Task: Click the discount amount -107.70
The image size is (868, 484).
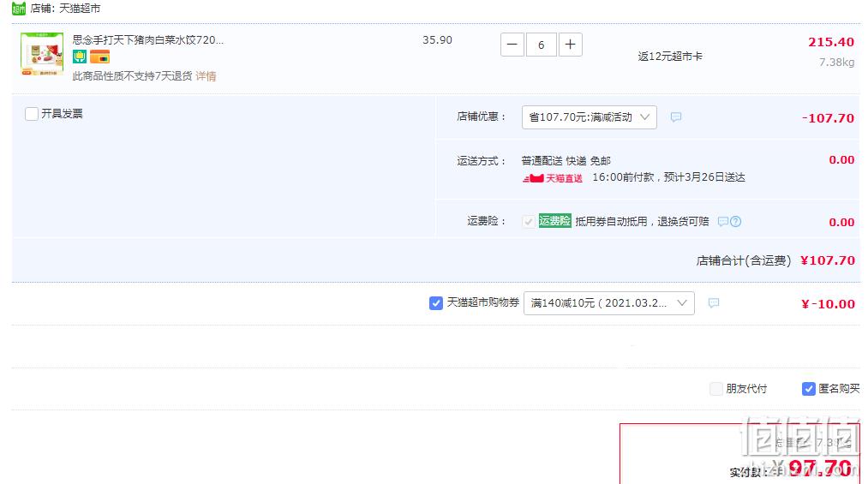Action: (x=828, y=118)
